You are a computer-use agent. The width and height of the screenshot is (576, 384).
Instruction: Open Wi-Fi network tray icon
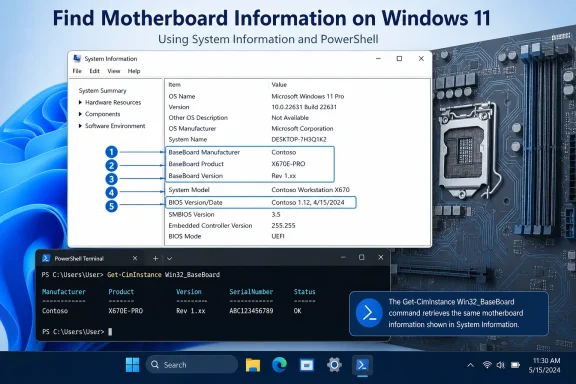tap(487, 365)
